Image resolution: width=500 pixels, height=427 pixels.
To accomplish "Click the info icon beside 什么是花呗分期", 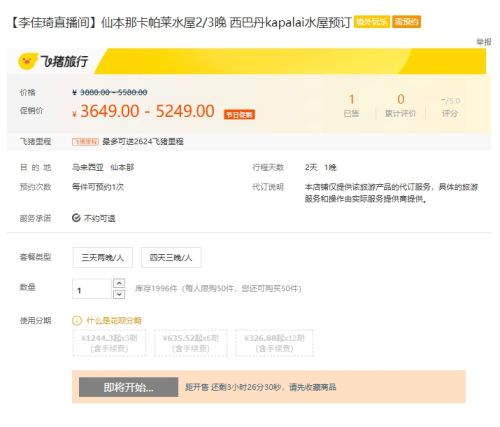I will 77,321.
